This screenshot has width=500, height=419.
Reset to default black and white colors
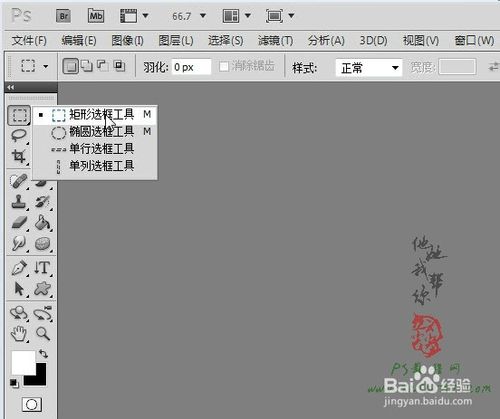tap(14, 383)
